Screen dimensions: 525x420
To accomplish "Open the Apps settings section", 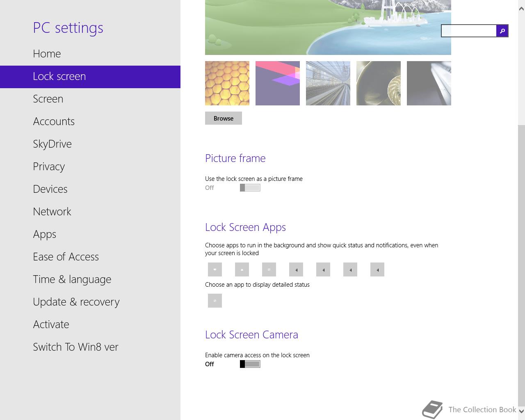I will 90,234.
